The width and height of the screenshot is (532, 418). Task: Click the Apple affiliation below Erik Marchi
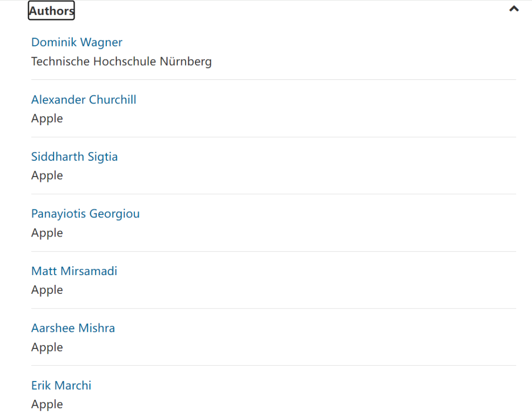(x=47, y=405)
